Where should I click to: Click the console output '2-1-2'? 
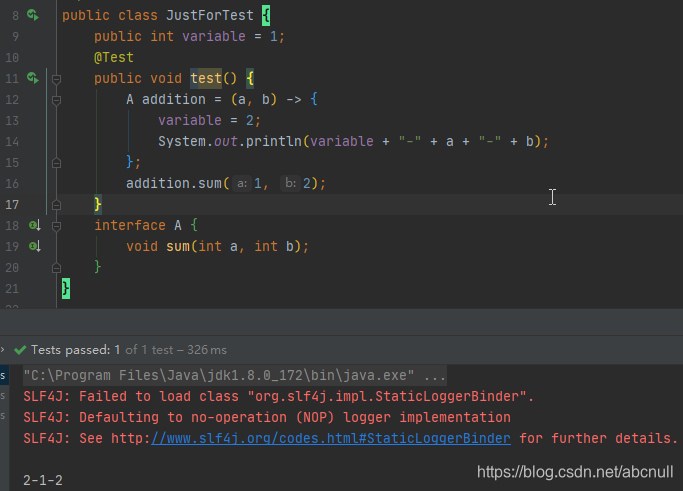[x=43, y=481]
